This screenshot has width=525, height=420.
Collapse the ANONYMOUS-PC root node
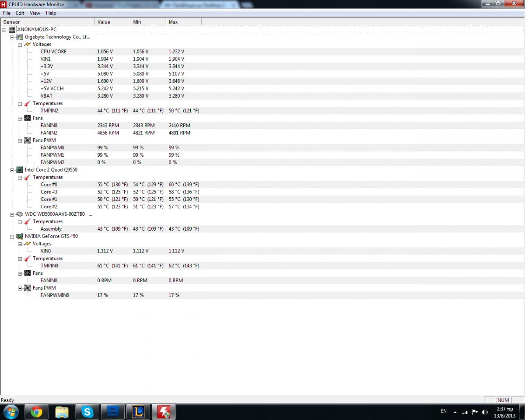4,29
